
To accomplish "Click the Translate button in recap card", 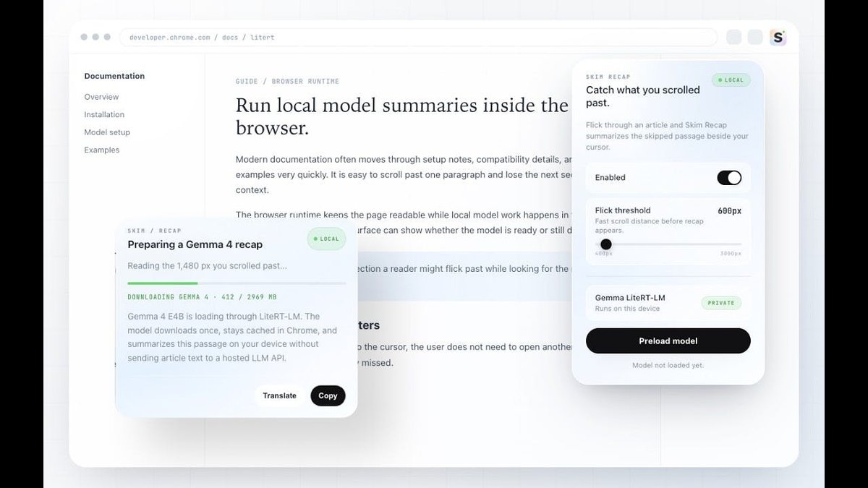I will tap(280, 395).
